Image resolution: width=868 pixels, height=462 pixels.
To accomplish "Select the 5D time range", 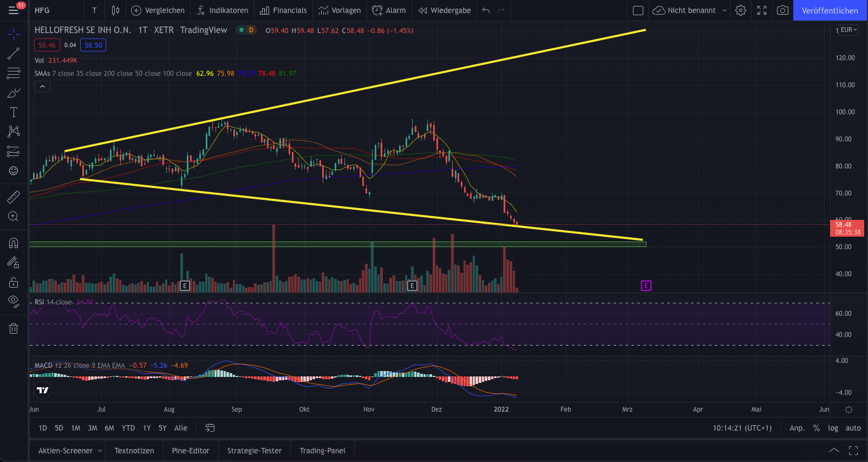I will click(59, 428).
